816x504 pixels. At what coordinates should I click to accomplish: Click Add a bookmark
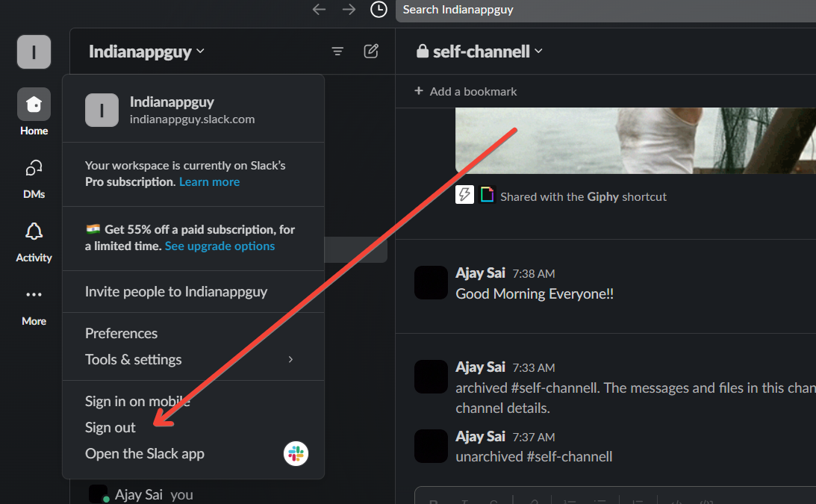466,92
